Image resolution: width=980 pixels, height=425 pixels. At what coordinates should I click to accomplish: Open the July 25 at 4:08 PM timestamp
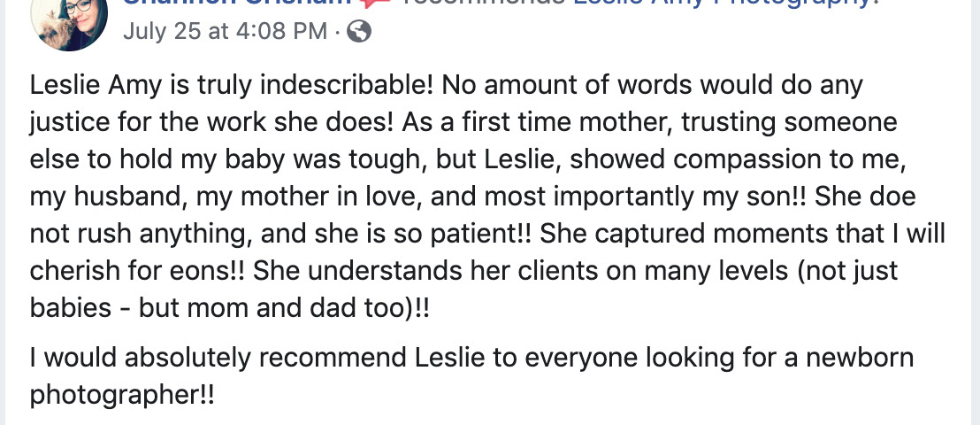pyautogui.click(x=226, y=32)
